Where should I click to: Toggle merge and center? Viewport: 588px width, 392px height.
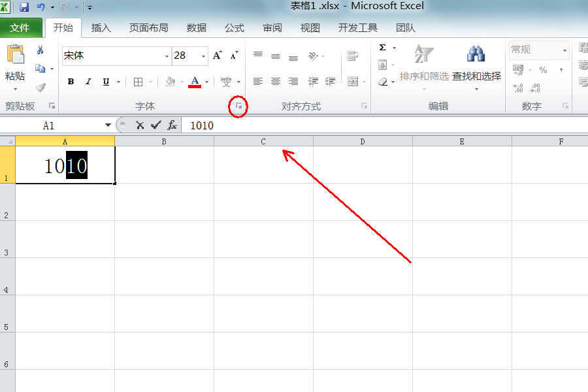[x=353, y=82]
